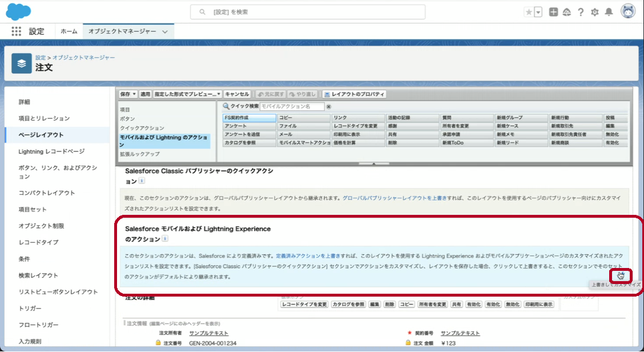The height and width of the screenshot is (352, 644).
Task: Select 項目 in the palette categories
Action: [x=125, y=110]
